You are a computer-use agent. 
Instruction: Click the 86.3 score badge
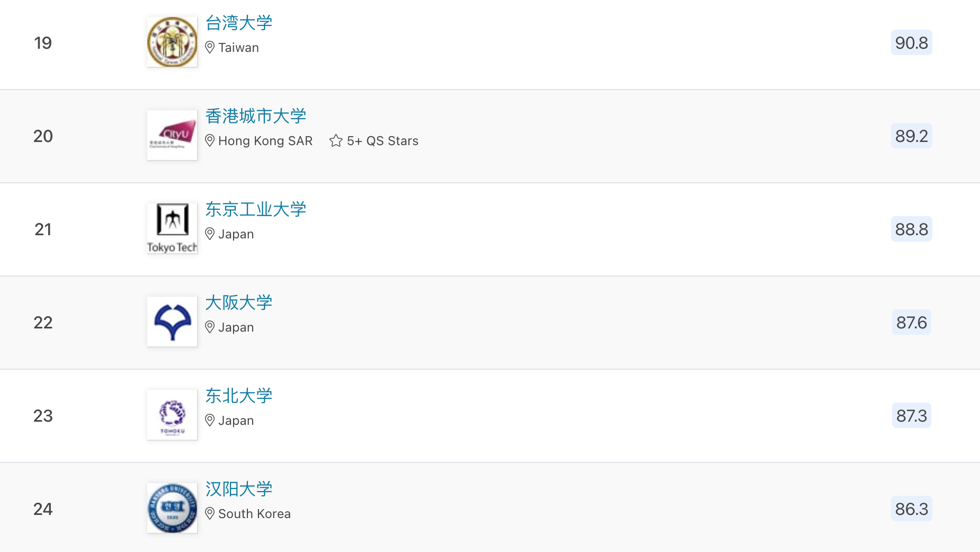point(911,509)
